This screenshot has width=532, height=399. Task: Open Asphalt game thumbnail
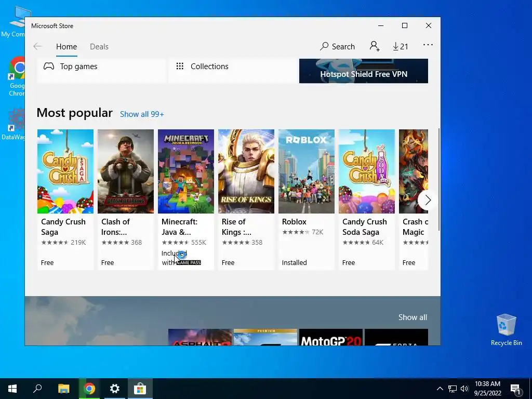(200, 337)
